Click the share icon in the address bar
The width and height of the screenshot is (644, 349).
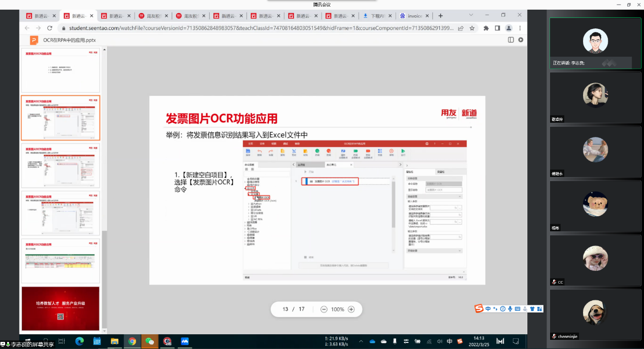click(461, 28)
